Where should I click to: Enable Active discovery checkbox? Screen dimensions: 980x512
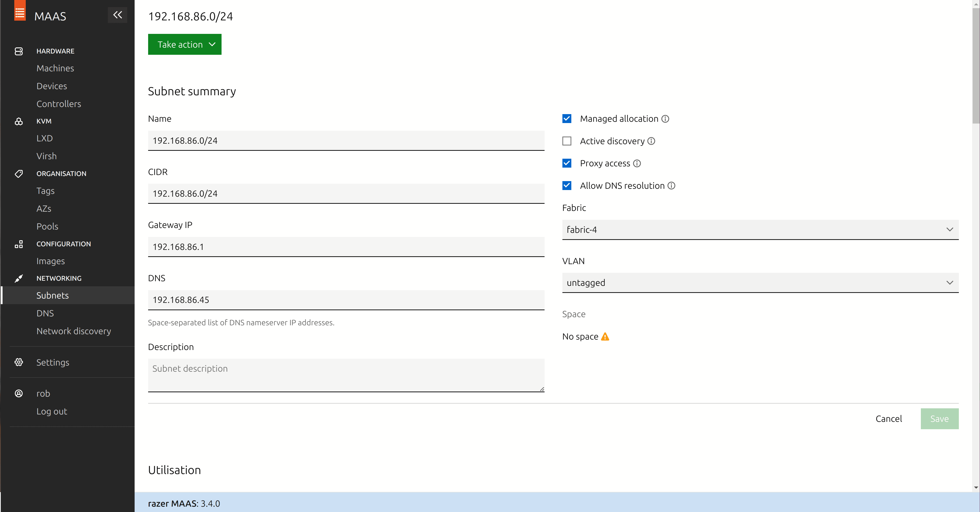tap(567, 141)
